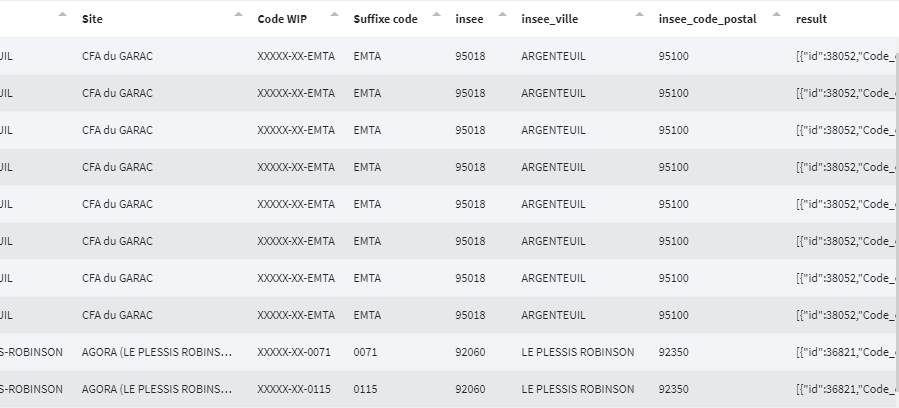Viewport: 899px width, 408px height.
Task: Click the Suffixe code sort arrow
Action: (437, 15)
